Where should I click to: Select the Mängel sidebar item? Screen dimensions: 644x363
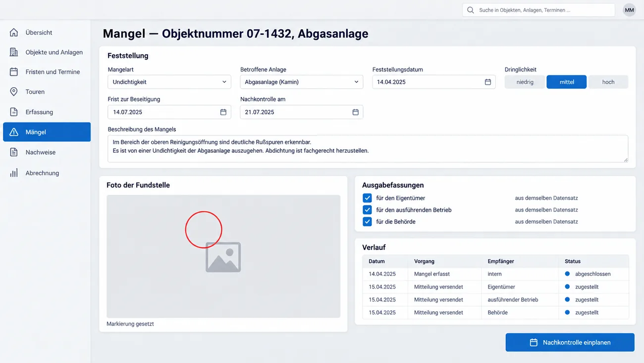click(47, 132)
